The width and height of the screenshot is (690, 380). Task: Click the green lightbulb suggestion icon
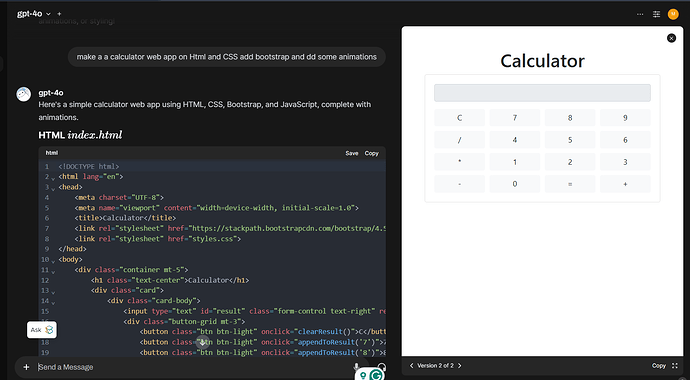pyautogui.click(x=363, y=375)
